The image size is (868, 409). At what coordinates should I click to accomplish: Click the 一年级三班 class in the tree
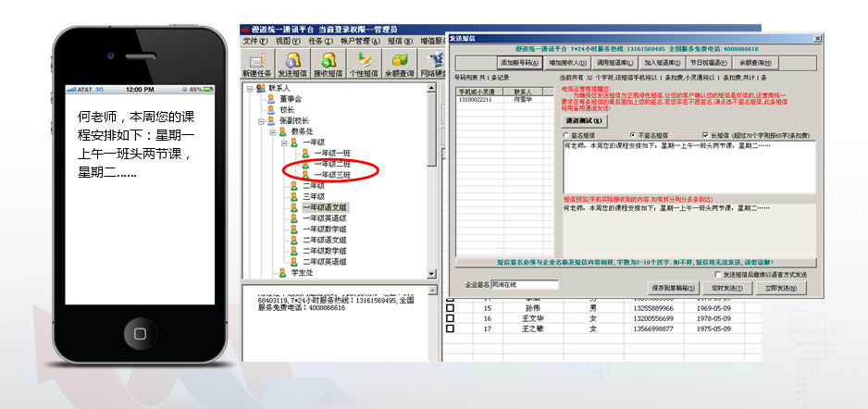pos(331,175)
